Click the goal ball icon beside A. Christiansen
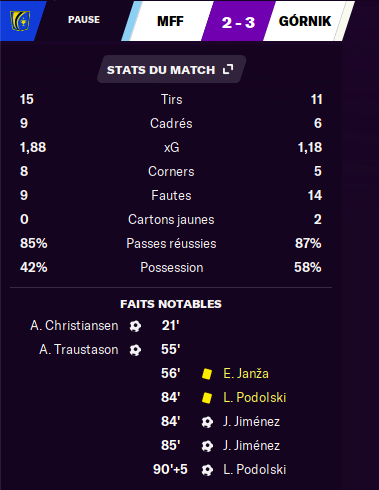The height and width of the screenshot is (490, 379). (x=135, y=326)
